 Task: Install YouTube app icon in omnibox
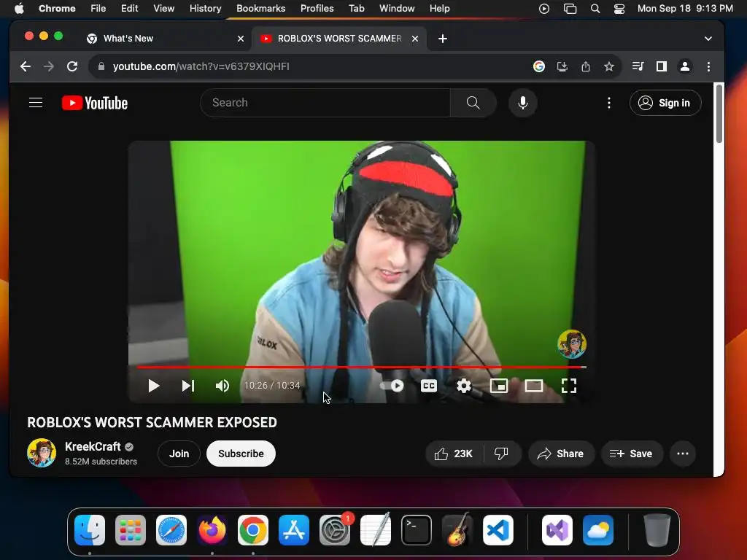pyautogui.click(x=562, y=66)
